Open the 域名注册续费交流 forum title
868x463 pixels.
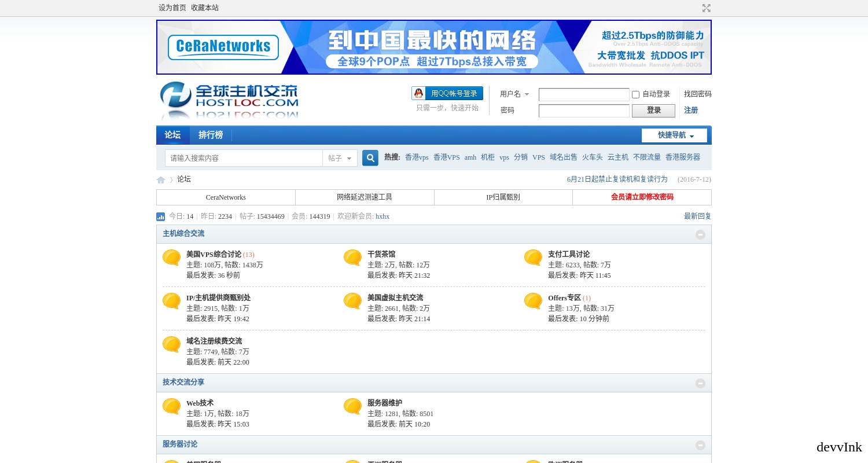[x=214, y=341]
